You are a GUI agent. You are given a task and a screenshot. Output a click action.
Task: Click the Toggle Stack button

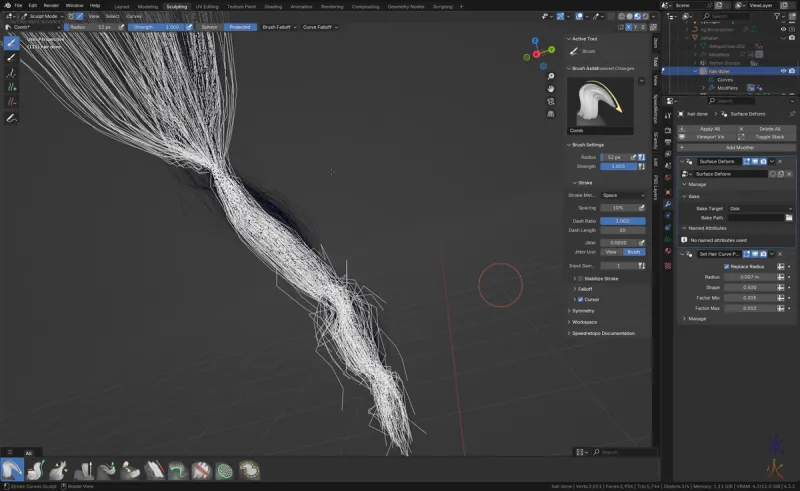click(x=766, y=137)
